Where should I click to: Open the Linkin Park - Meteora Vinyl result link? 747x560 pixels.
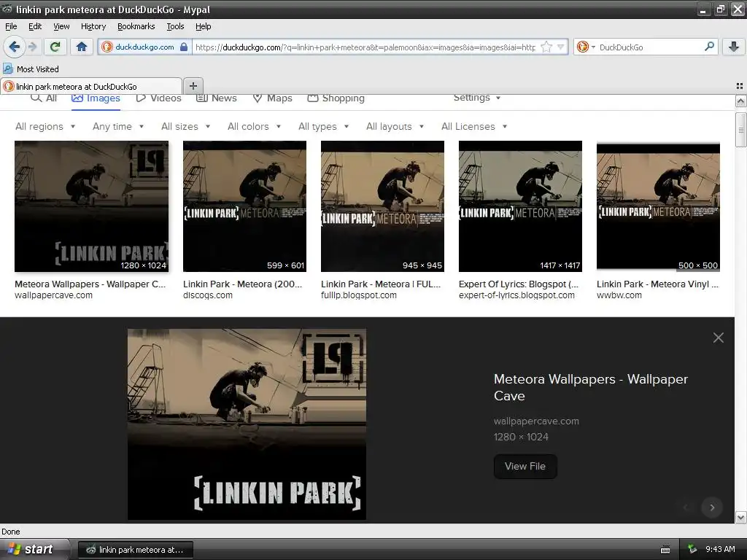click(x=657, y=284)
